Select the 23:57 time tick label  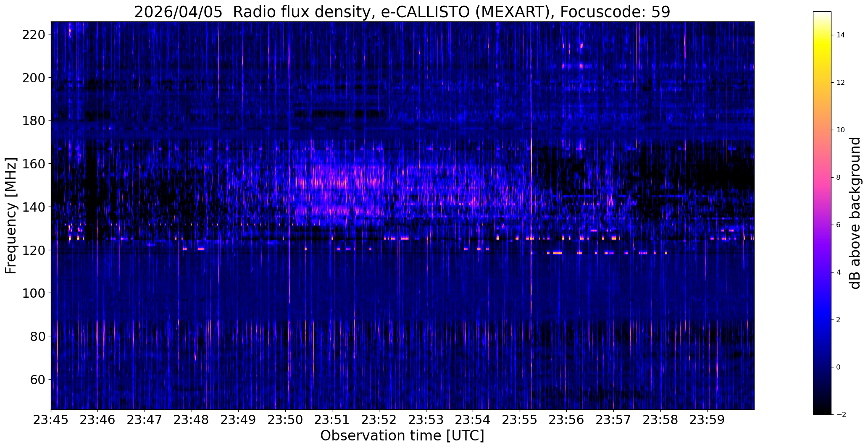614,420
